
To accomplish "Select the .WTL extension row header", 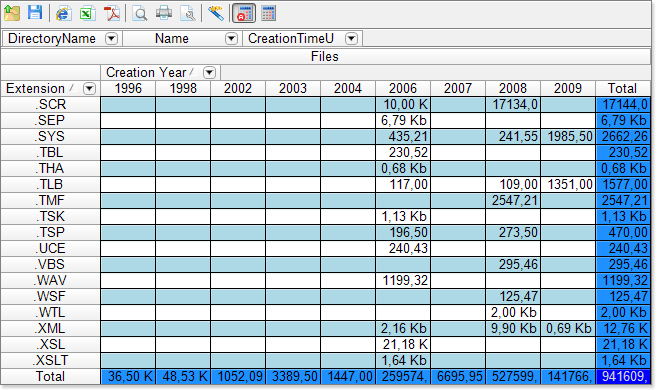I will (50, 312).
